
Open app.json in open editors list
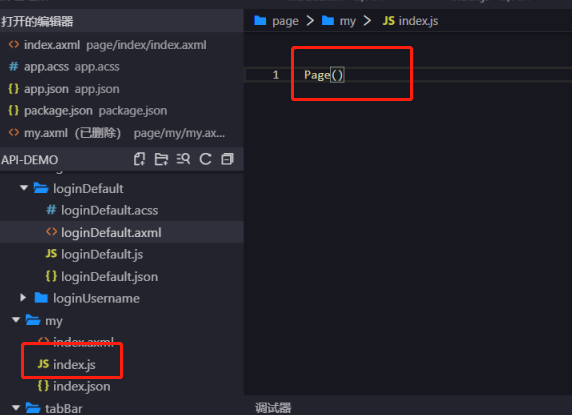tap(121, 89)
